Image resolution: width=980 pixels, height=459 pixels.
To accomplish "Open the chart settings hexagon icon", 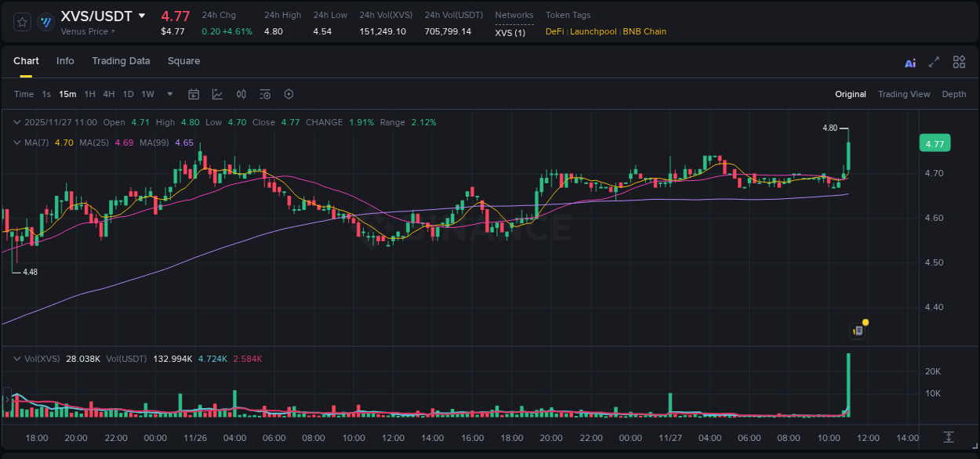I will (x=289, y=94).
